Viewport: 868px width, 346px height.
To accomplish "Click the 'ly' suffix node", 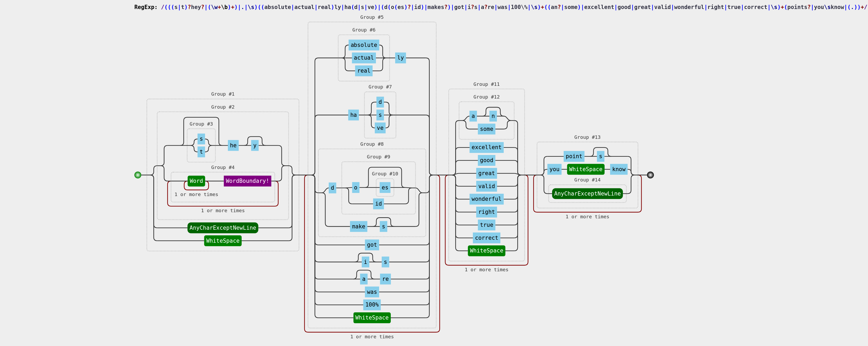I will point(400,58).
